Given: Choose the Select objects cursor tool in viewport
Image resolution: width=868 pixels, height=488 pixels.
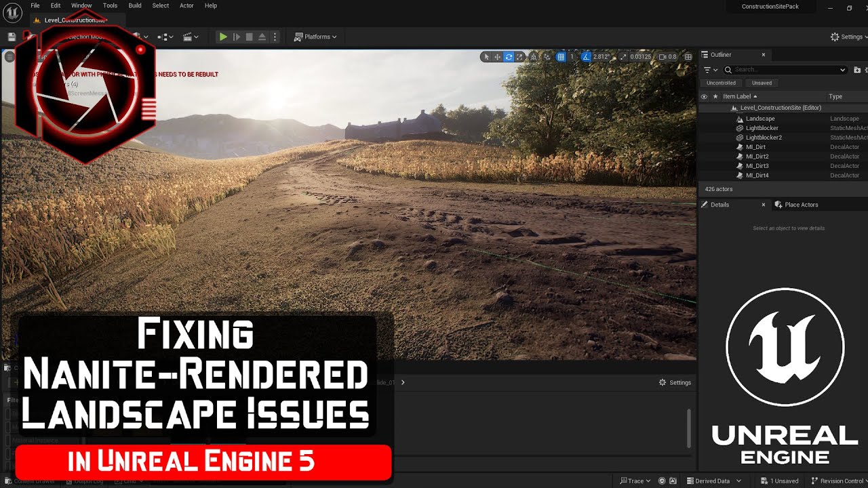Looking at the screenshot, I should click(486, 57).
